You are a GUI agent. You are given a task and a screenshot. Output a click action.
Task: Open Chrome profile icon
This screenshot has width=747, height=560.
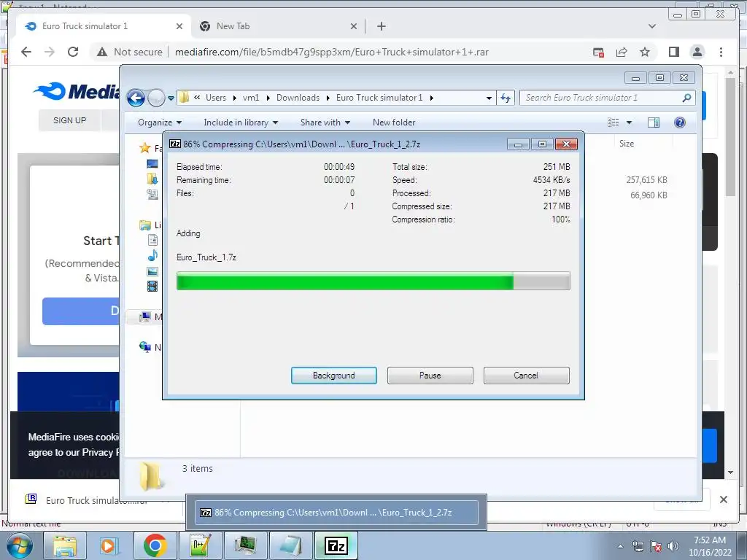[697, 52]
